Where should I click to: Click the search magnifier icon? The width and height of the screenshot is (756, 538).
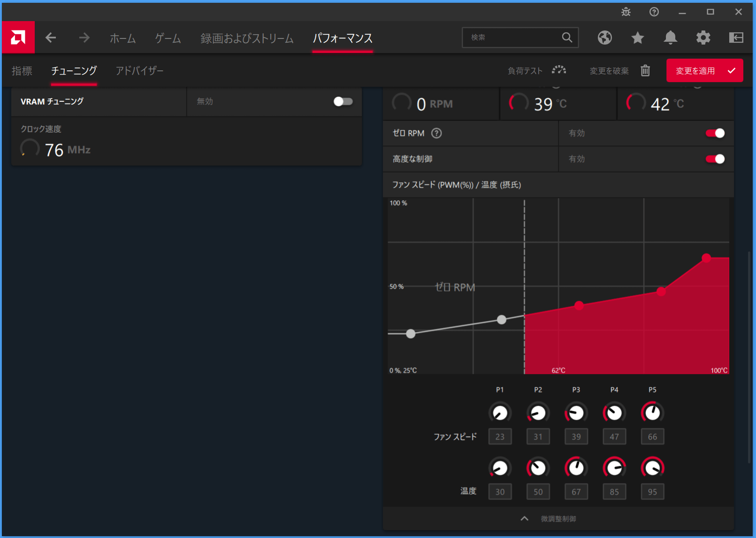[x=567, y=38]
